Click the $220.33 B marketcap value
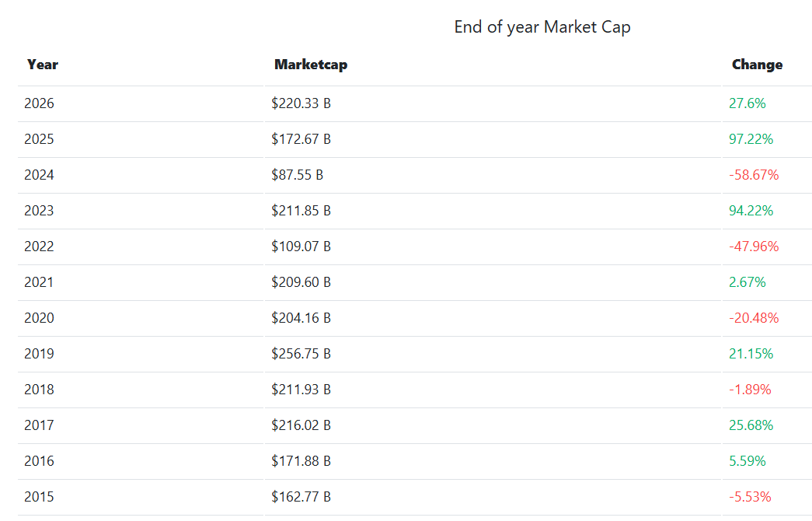The height and width of the screenshot is (521, 812). coord(301,103)
